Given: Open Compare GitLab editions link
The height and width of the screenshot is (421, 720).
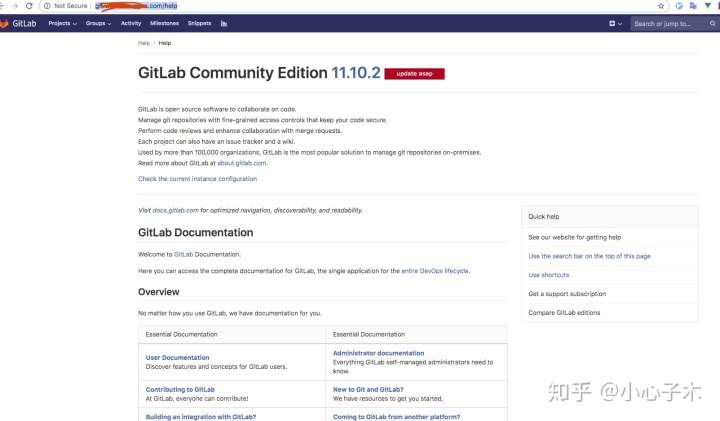Looking at the screenshot, I should (564, 313).
